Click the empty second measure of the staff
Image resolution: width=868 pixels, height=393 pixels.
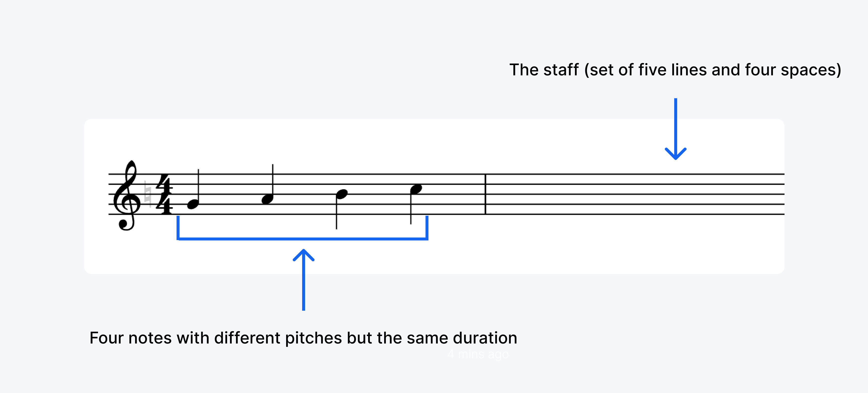(635, 194)
